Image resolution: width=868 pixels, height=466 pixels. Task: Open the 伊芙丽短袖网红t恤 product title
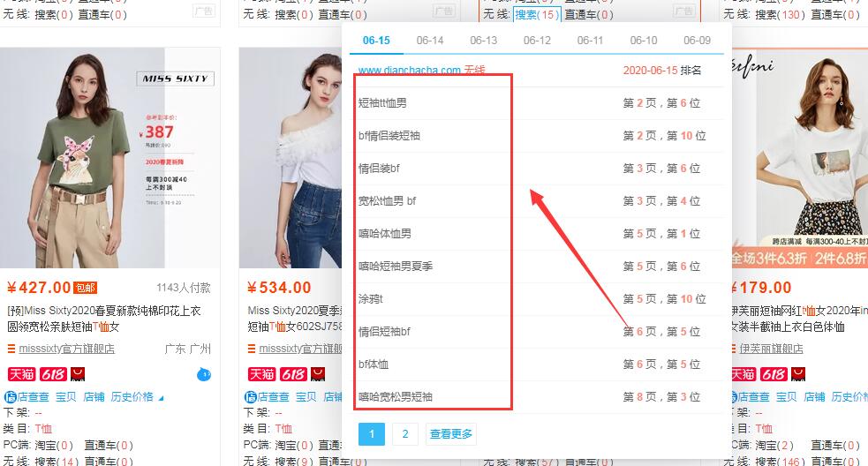[799, 319]
